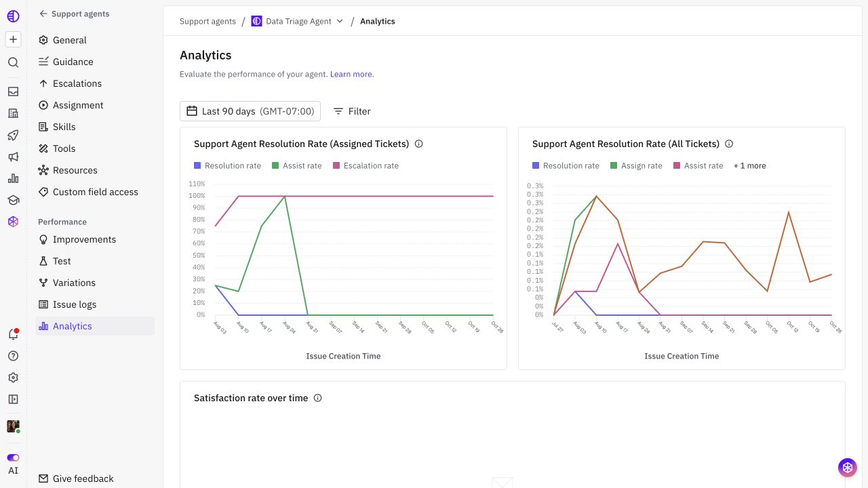Toggle the AI switch in left rail

coord(13,457)
